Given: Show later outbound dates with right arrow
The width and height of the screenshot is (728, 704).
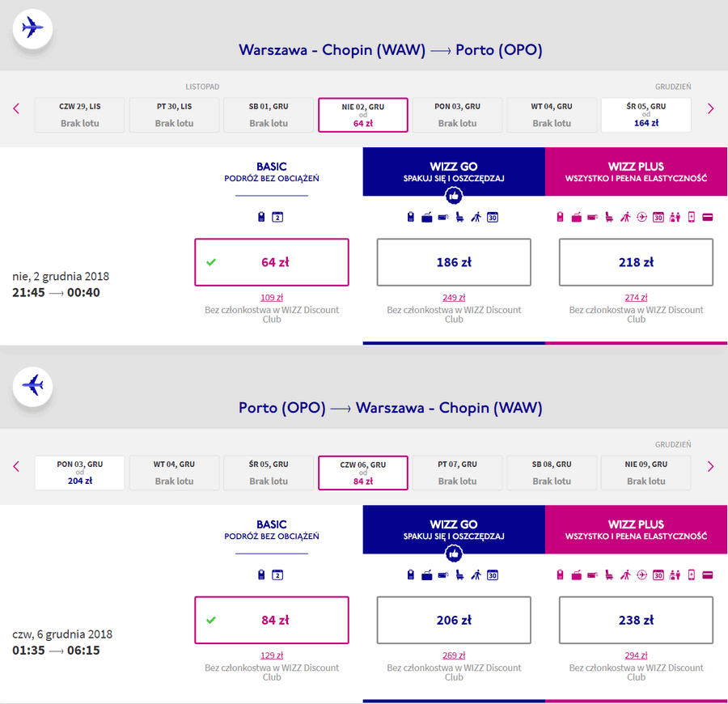Looking at the screenshot, I should tap(710, 108).
